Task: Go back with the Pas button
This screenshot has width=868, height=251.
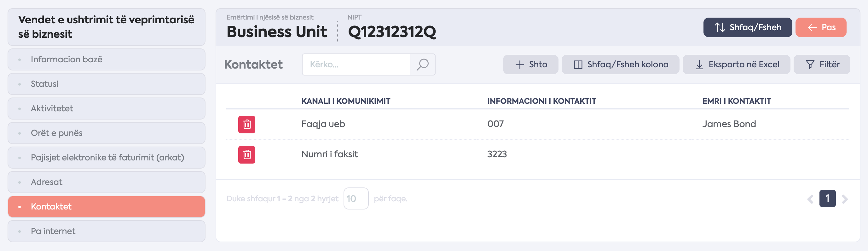Action: [821, 27]
